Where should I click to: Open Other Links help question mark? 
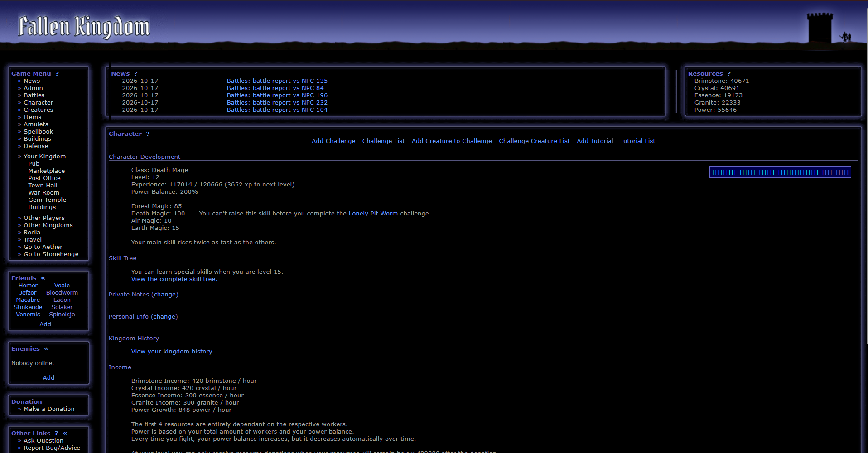[x=56, y=434]
